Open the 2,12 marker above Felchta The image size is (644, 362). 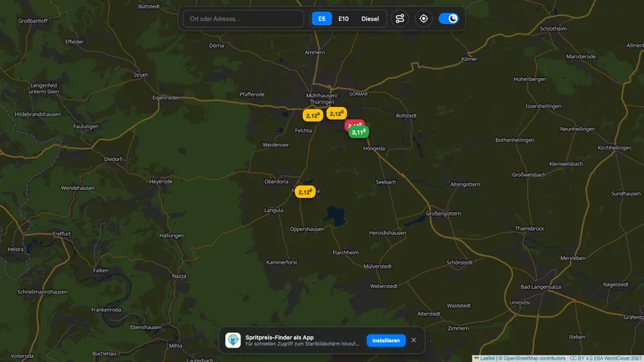click(x=312, y=115)
